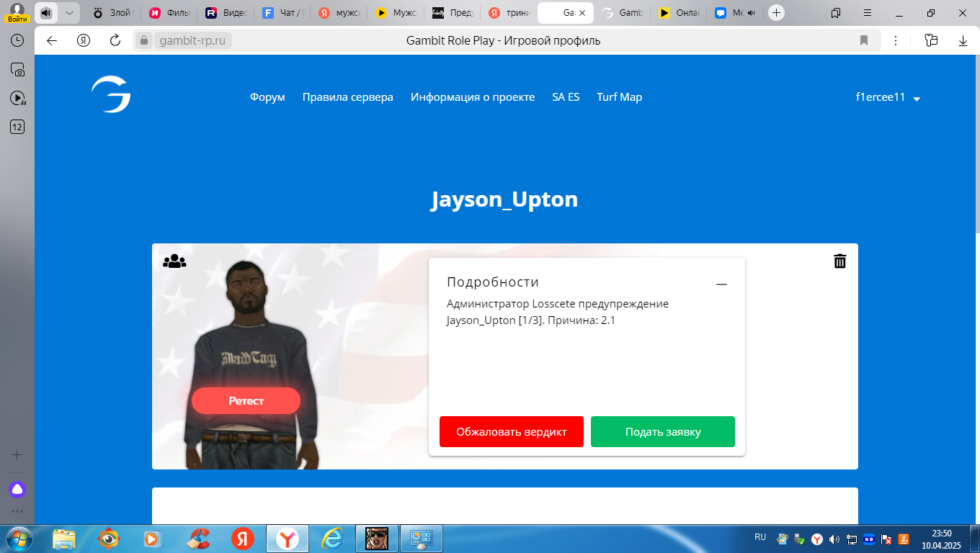The image size is (980, 553).
Task: Expand the f1ercee11 account dropdown
Action: tap(888, 97)
